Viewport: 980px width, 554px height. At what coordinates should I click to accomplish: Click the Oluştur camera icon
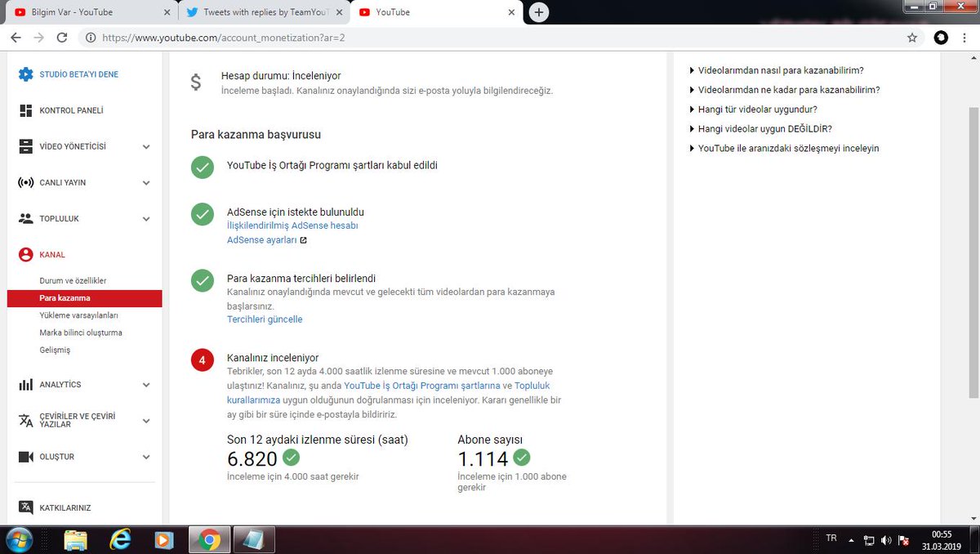click(x=25, y=457)
